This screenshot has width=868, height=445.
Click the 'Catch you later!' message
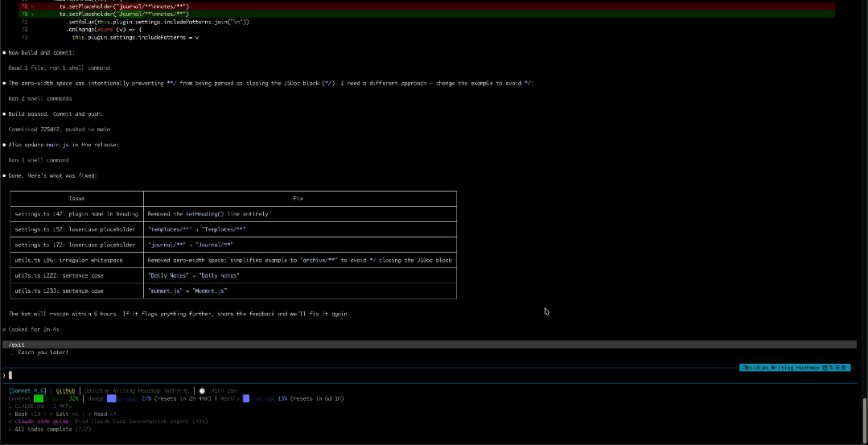43,352
